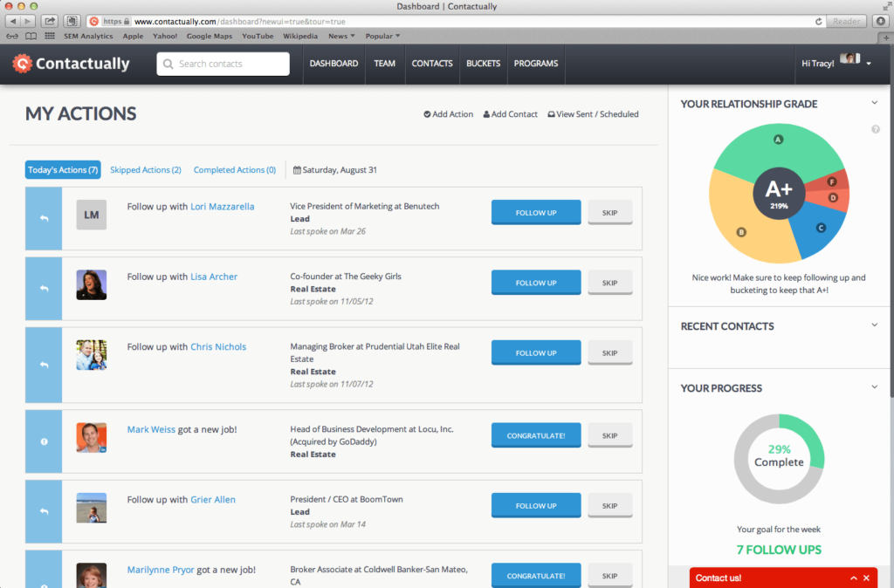This screenshot has width=894, height=588.
Task: Open Marilynne Pryor's profile photo
Action: point(91,576)
